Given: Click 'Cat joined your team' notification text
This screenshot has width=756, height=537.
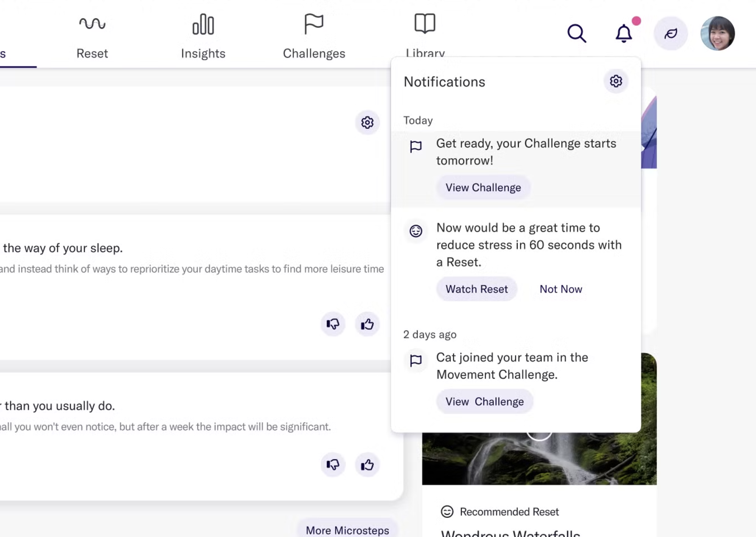Looking at the screenshot, I should pos(512,366).
